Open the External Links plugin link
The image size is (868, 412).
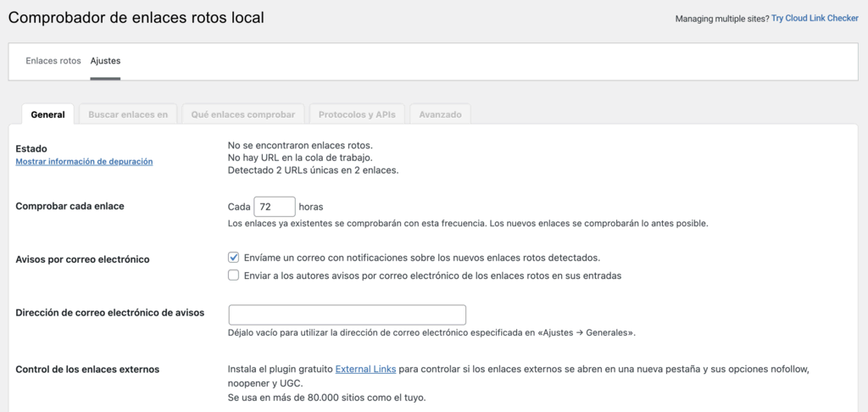coord(366,370)
